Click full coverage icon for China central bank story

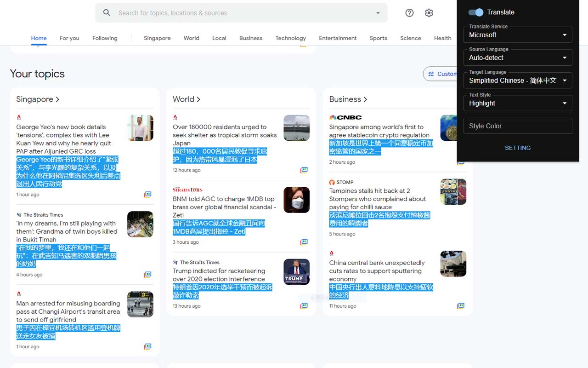[x=460, y=306]
